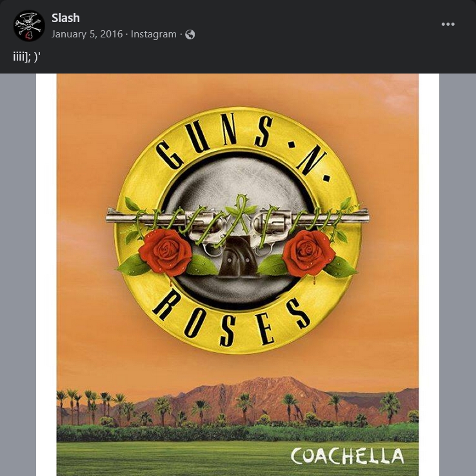Click the crossed revolvers in the logo
Image resolution: width=476 pixels, height=476 pixels.
pyautogui.click(x=238, y=224)
